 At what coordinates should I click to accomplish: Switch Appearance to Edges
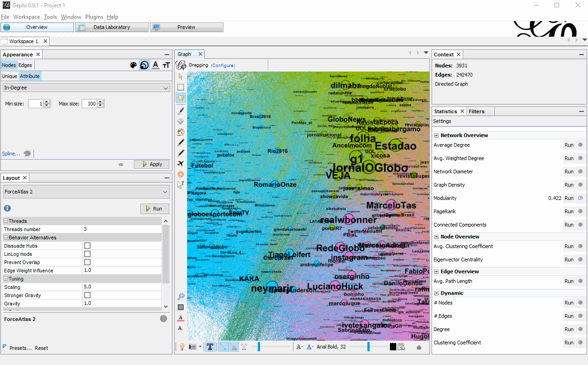pos(25,65)
